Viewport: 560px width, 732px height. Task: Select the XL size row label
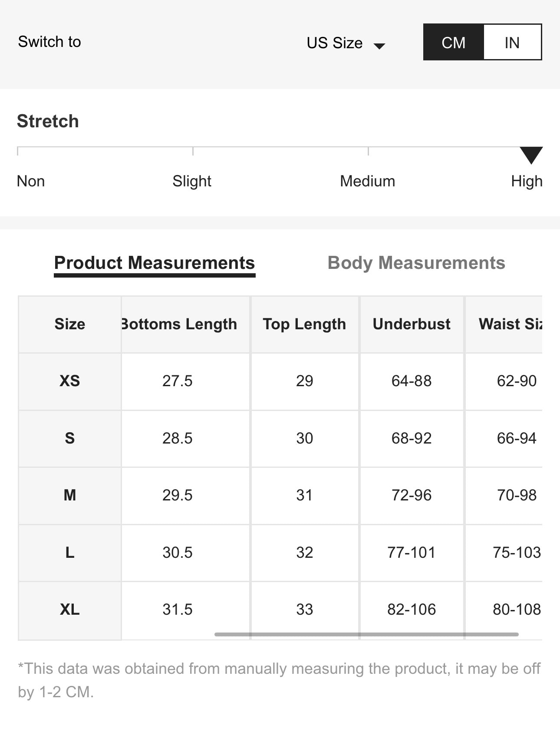tap(69, 609)
